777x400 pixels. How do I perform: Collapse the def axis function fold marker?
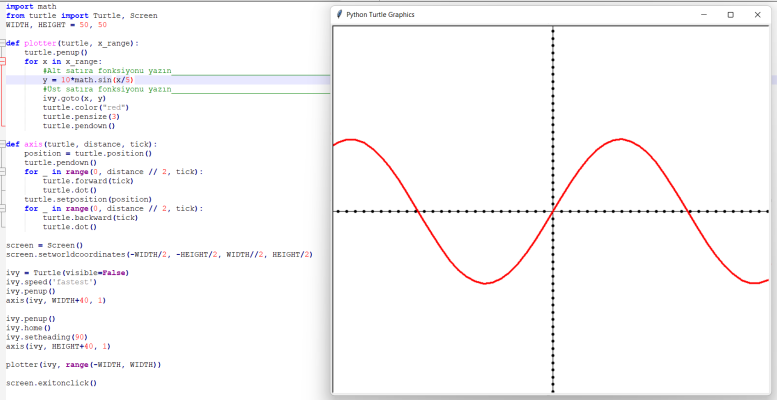click(2, 144)
